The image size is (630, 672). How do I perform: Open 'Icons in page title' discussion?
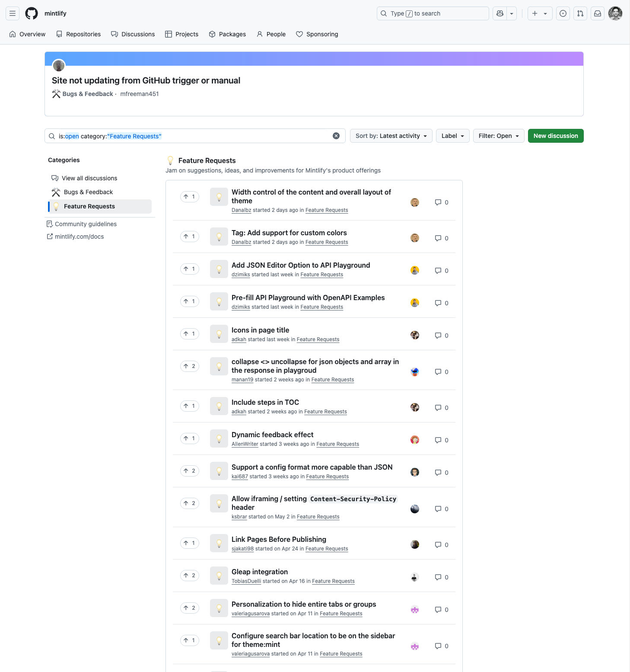click(261, 330)
